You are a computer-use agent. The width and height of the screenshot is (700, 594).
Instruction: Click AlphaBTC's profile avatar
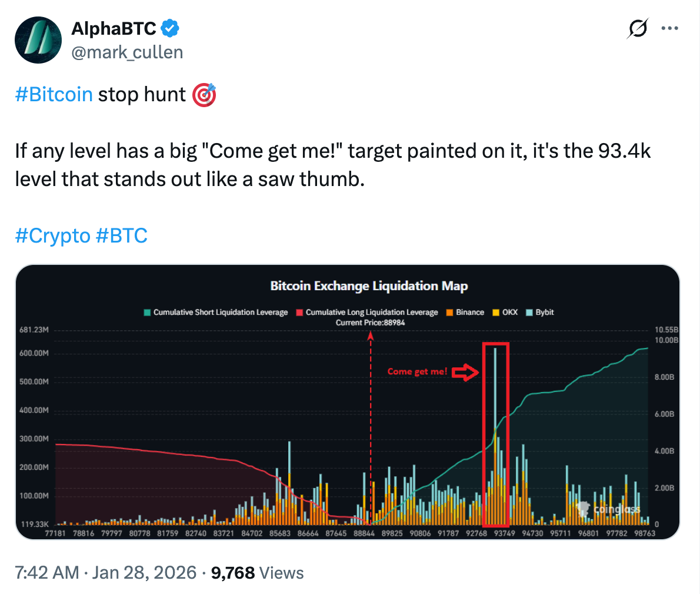38,40
